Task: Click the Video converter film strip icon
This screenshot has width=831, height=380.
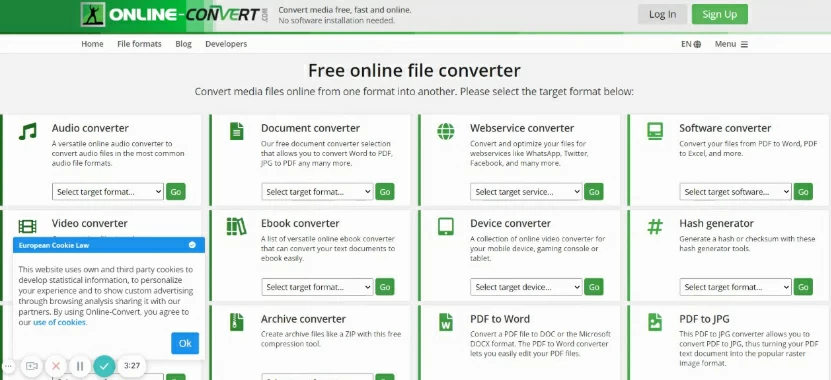Action: 28,227
